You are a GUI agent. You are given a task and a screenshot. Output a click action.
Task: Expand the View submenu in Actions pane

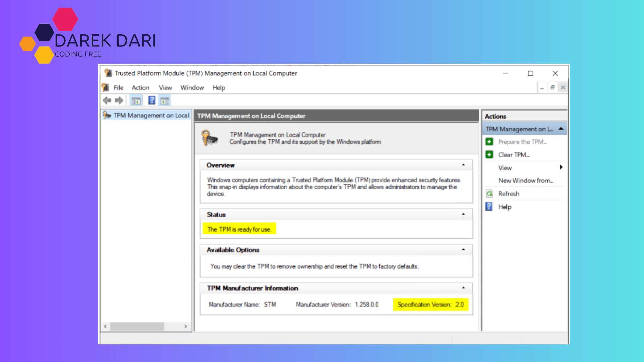point(561,167)
